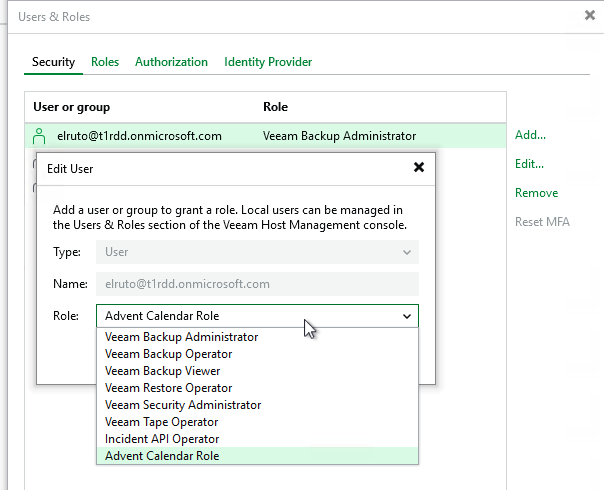
Task: Pick Veeam Backup Viewer option
Action: pyautogui.click(x=162, y=371)
